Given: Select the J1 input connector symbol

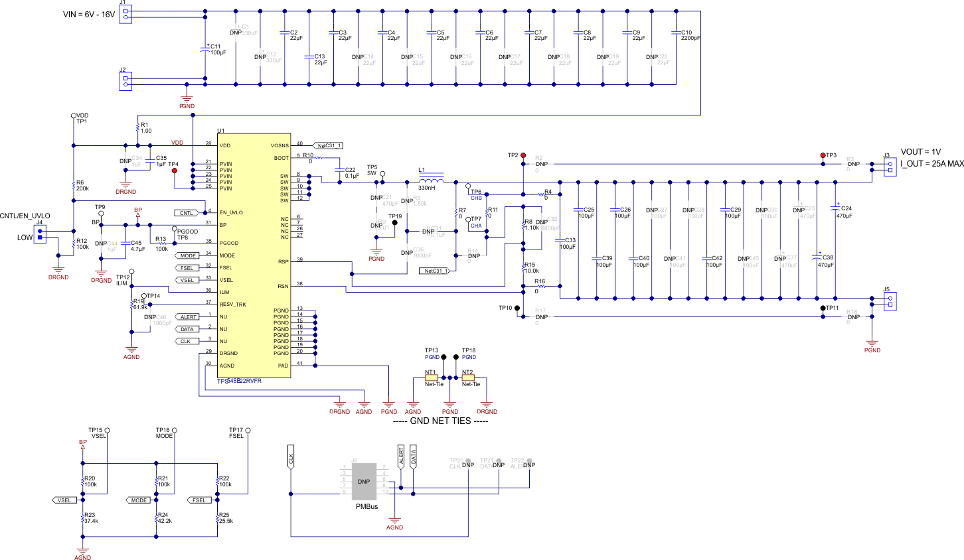Looking at the screenshot, I should pyautogui.click(x=126, y=14).
